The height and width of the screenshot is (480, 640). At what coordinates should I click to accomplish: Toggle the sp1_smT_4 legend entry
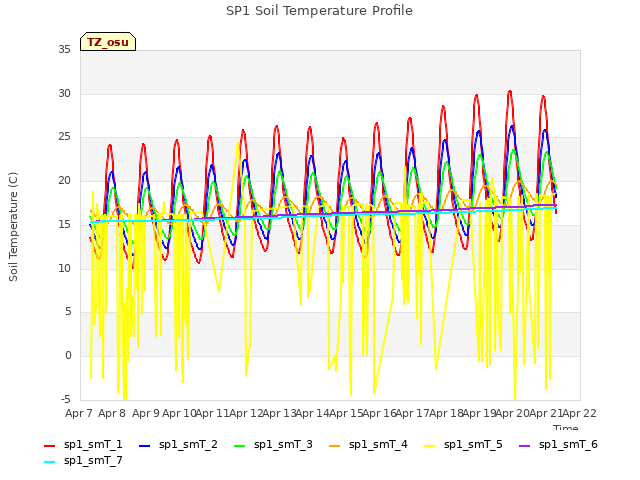coord(368,444)
